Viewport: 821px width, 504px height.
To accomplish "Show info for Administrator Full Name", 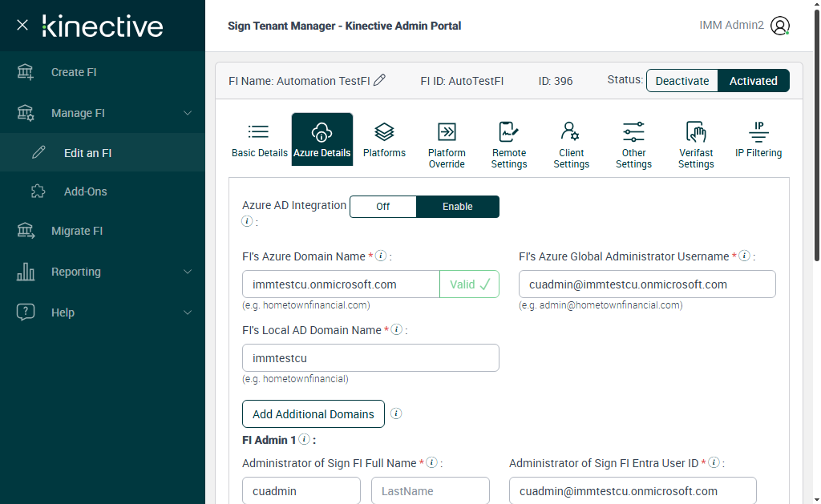I will point(432,462).
